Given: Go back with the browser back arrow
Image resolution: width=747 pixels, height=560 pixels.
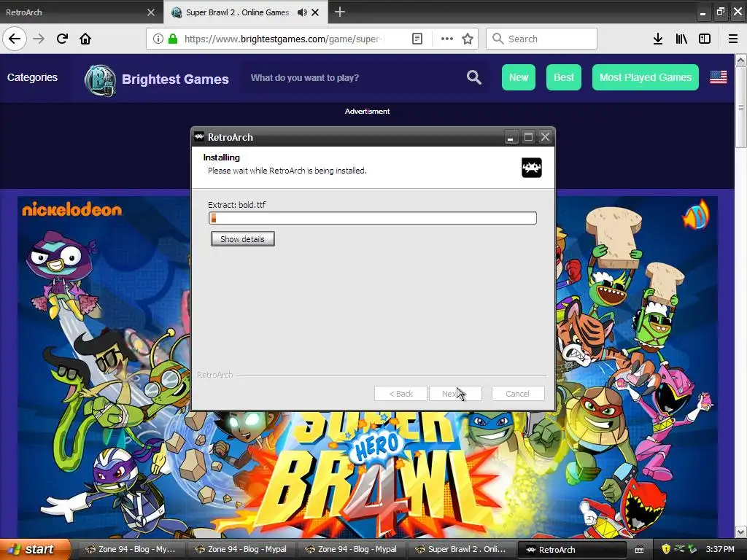Looking at the screenshot, I should click(15, 39).
